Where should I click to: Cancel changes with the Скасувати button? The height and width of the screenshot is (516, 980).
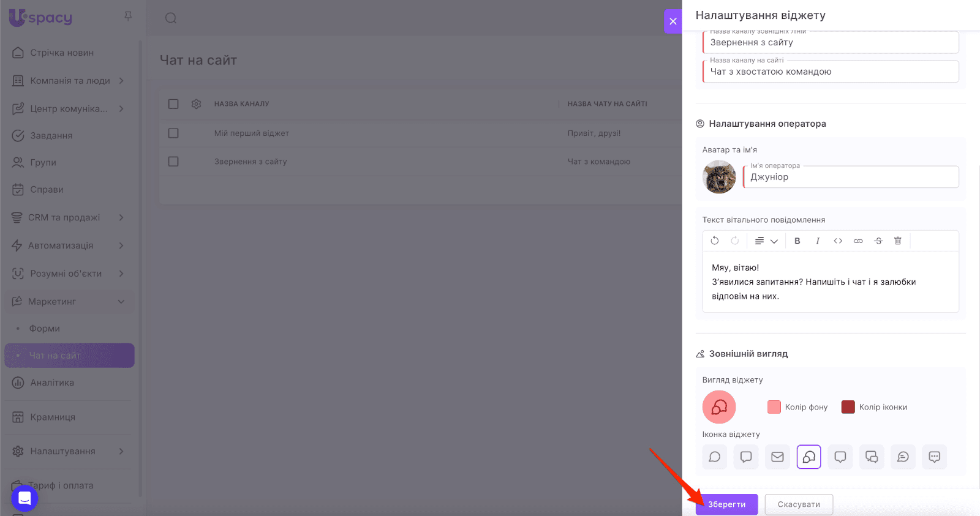(x=799, y=504)
